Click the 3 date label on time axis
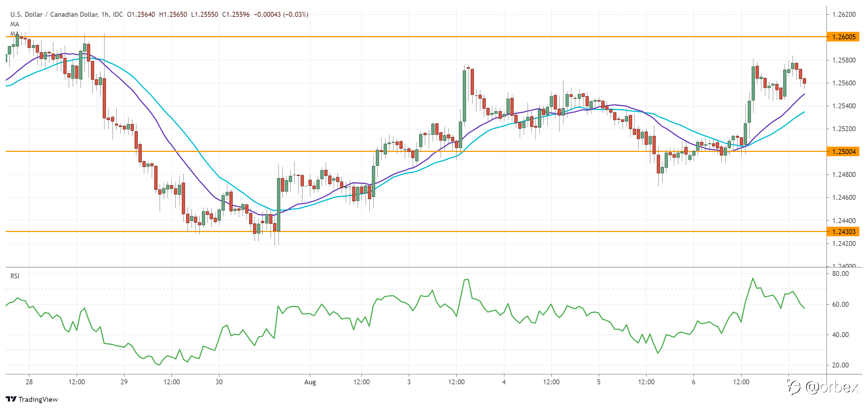The height and width of the screenshot is (409, 868). click(x=409, y=382)
